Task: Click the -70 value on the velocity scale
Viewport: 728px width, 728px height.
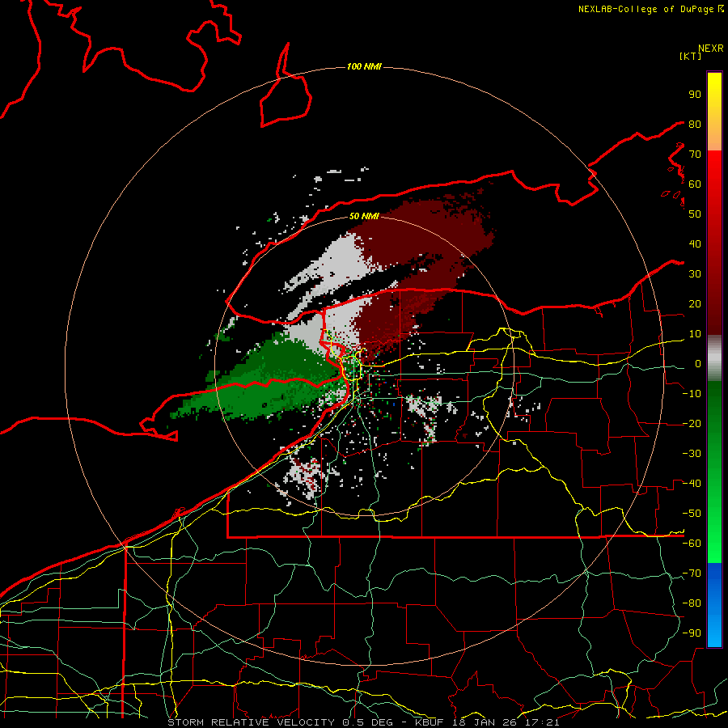Action: point(692,574)
